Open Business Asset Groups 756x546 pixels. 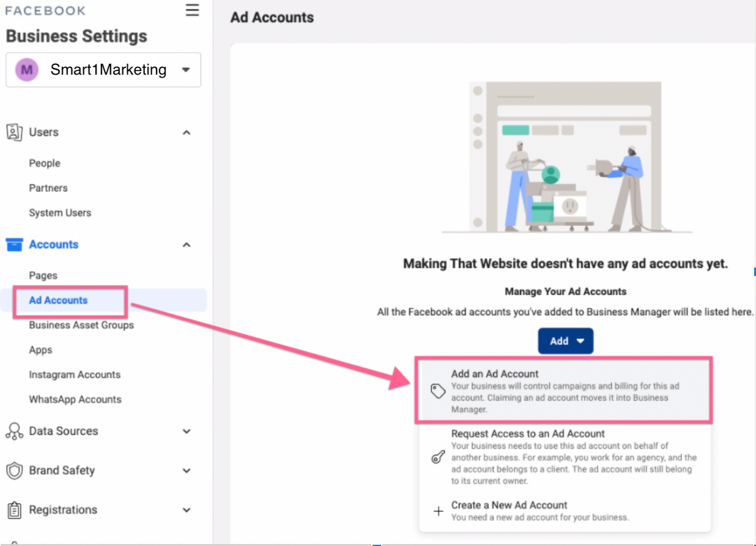tap(81, 325)
